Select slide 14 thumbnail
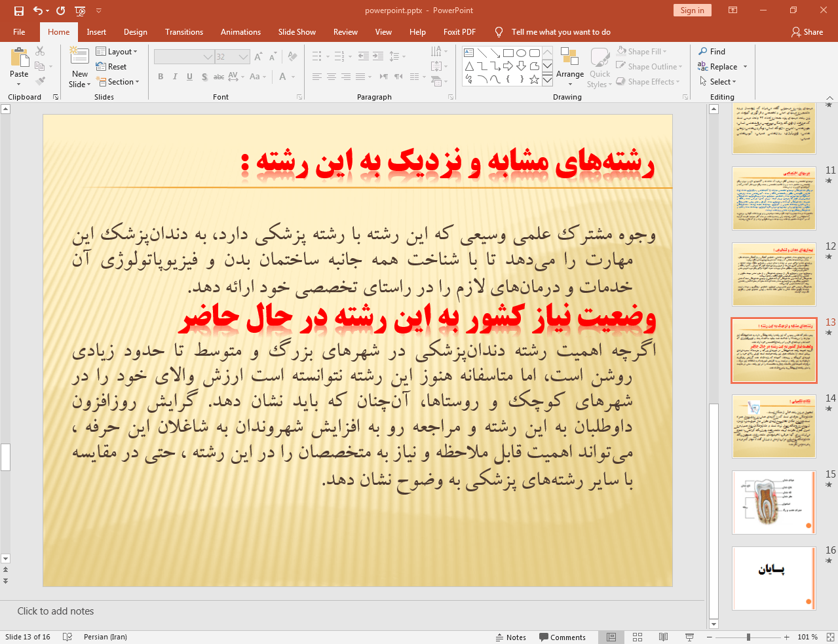Viewport: 838px width, 644px height. coord(774,426)
